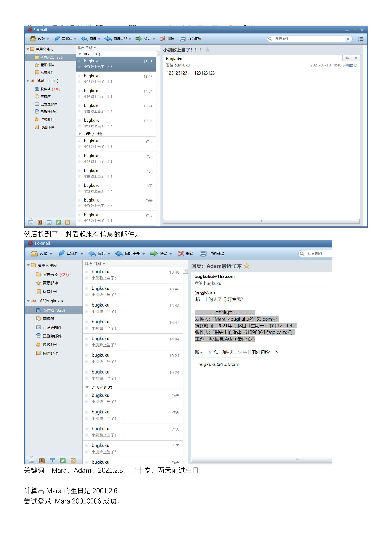
Task: Click quick reply arrow icon in upper reading pane
Action: (x=347, y=58)
